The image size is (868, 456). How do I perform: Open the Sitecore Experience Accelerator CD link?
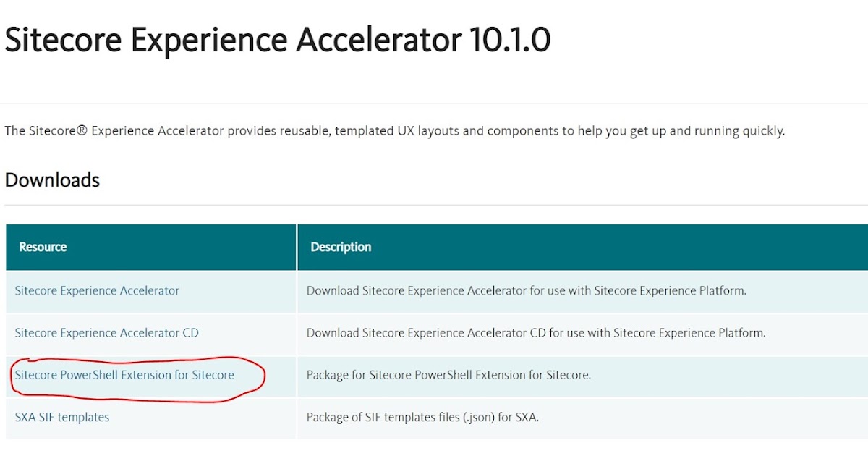(106, 333)
